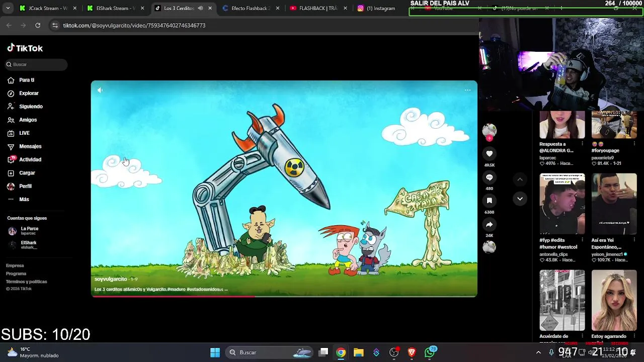Open the creator avatar beside the video
Screen dimensions: 644x362
tap(489, 131)
